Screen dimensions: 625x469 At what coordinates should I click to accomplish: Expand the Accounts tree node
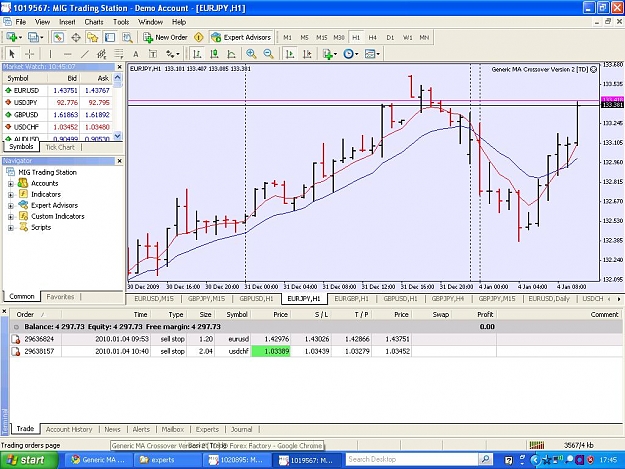(x=11, y=184)
